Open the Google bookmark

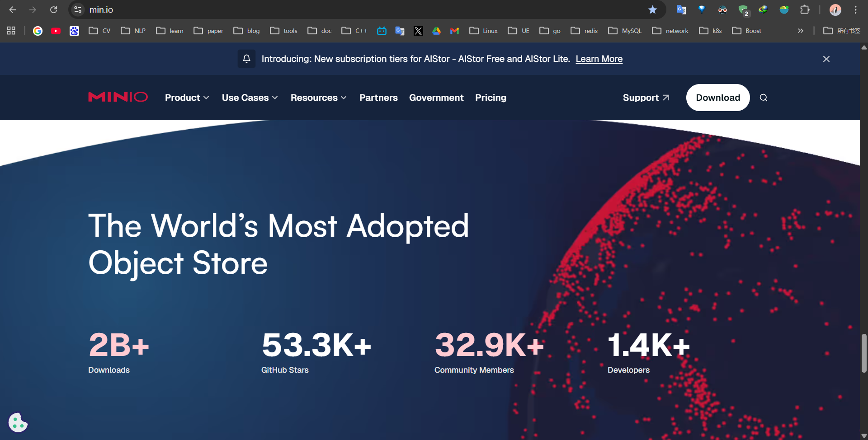click(38, 31)
